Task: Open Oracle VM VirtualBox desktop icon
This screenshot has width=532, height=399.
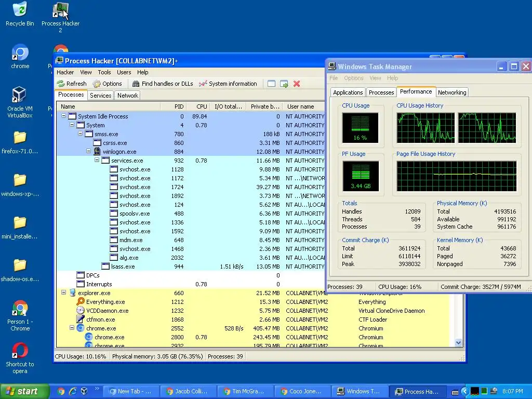Action: click(20, 102)
